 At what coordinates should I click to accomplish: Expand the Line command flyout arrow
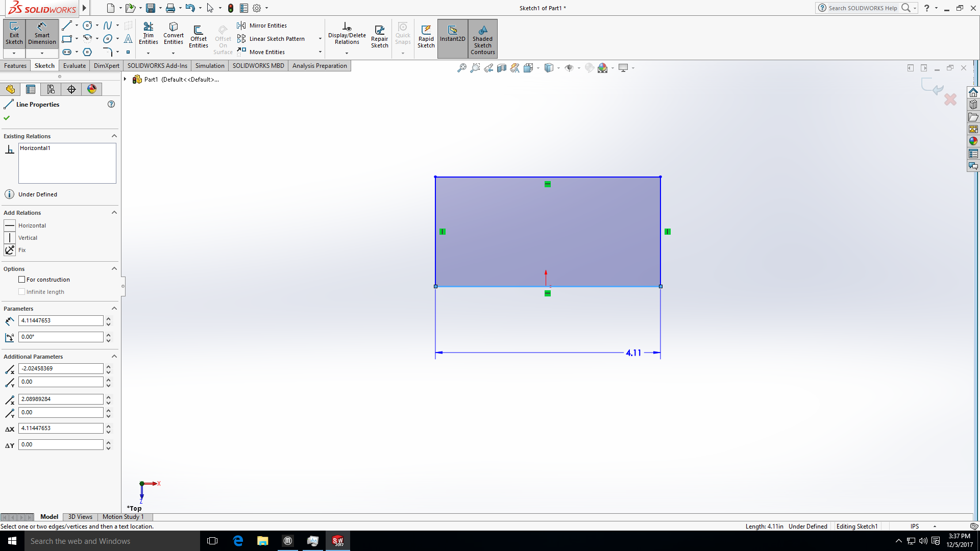77,25
